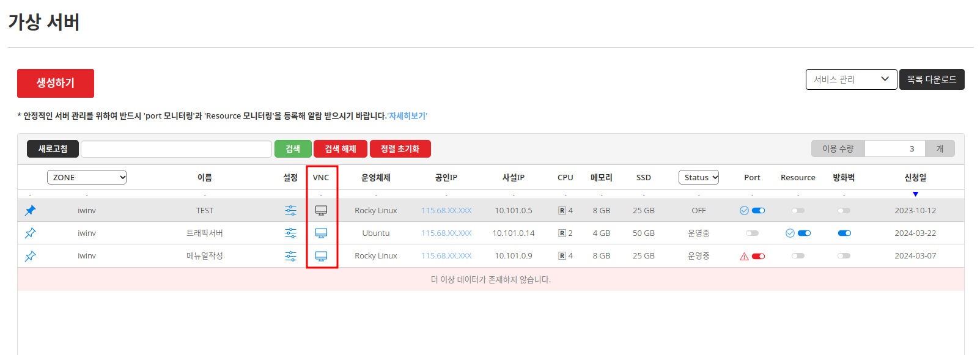Reset sorting with 정렬 초기화

coord(400,148)
